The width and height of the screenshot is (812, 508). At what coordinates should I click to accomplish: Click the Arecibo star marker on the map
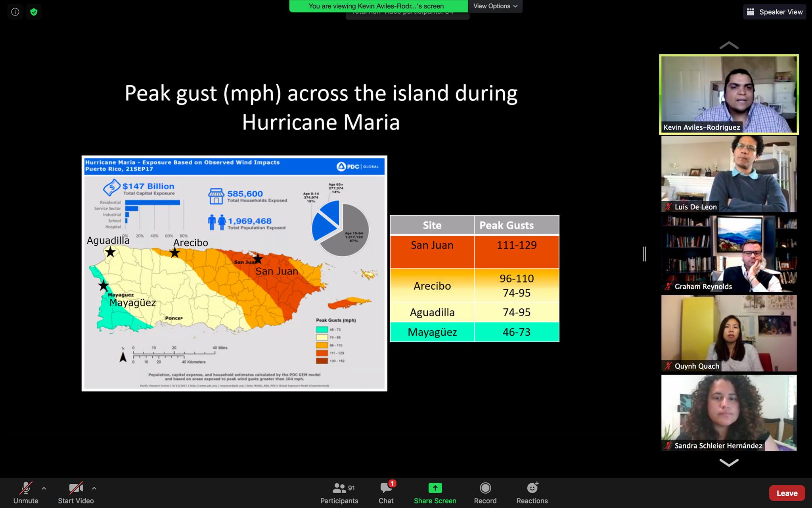174,252
